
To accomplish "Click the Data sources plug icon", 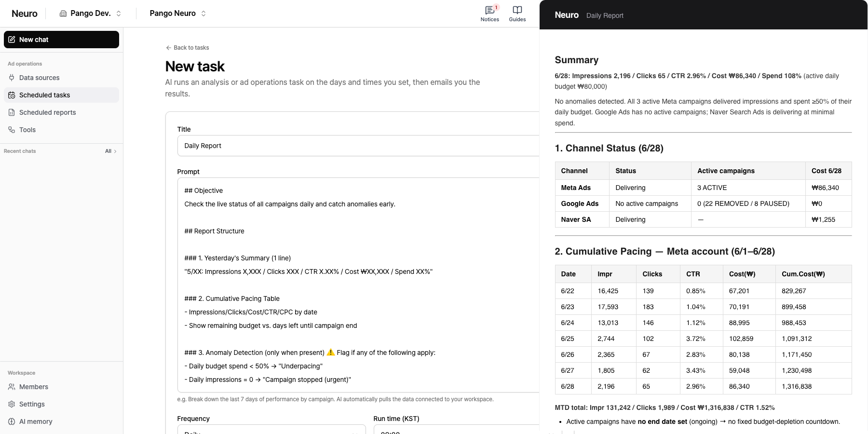I will pyautogui.click(x=12, y=78).
